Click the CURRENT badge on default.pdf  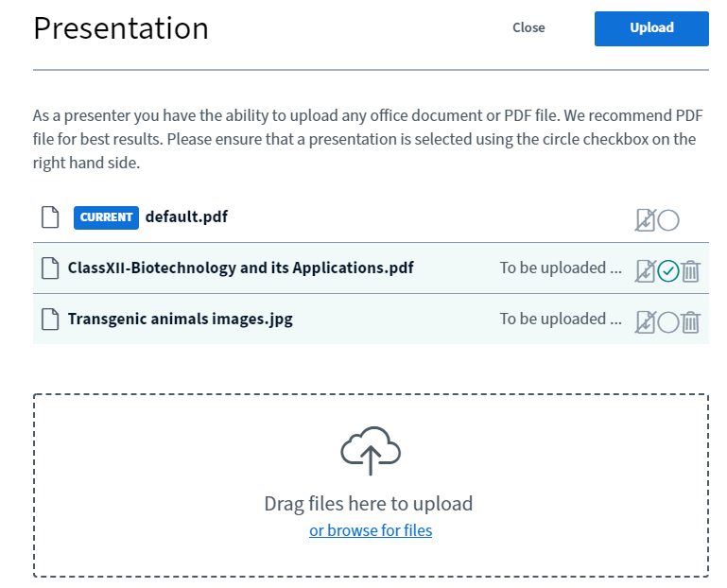point(106,217)
